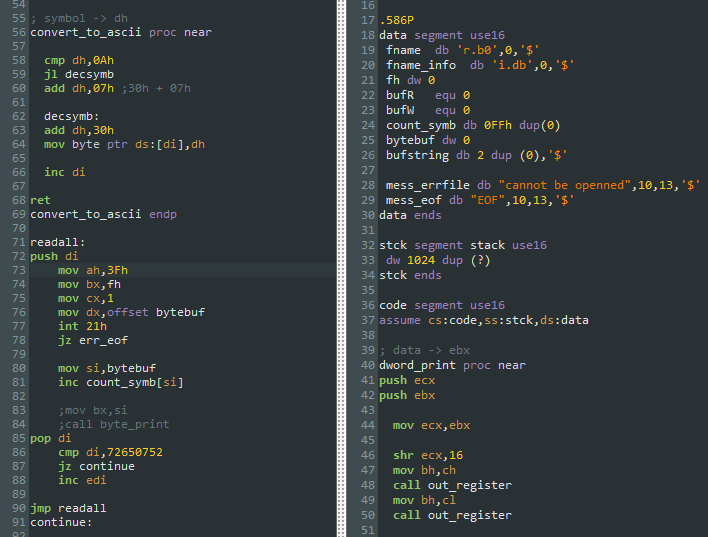Click the 'add dh,30h' line
Screen dimensions: 708x537
click(x=79, y=131)
